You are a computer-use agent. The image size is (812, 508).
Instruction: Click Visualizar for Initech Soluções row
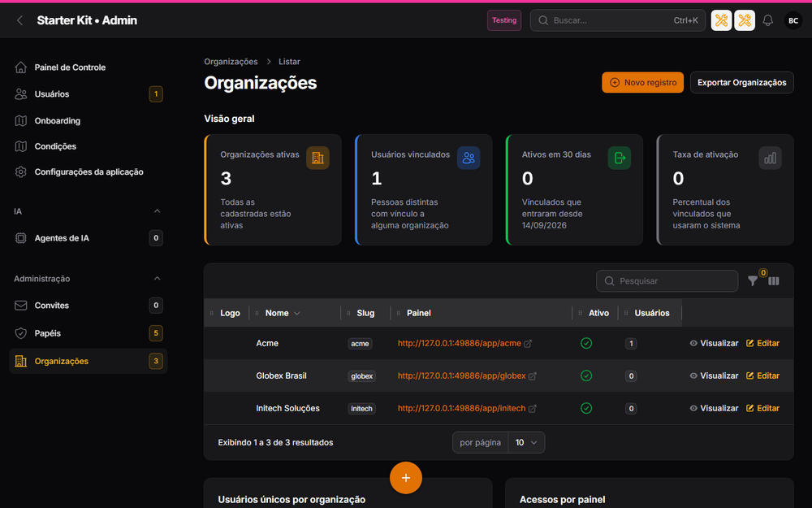click(714, 409)
